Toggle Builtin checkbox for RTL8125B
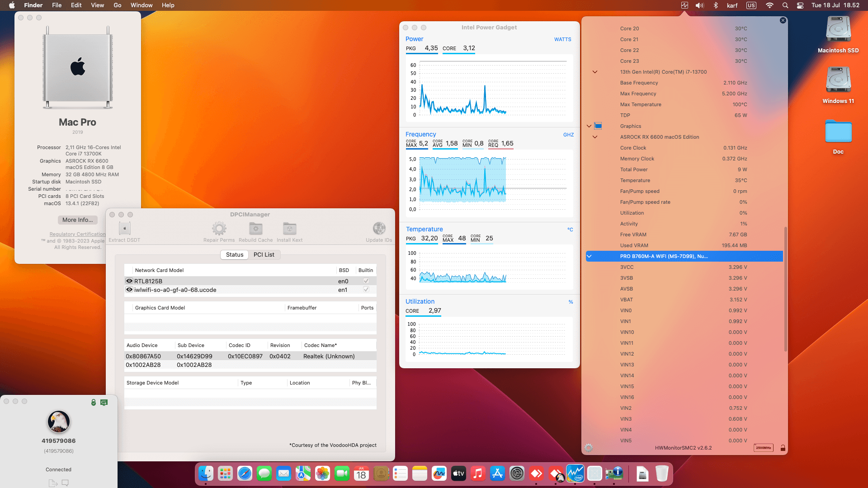 click(366, 281)
